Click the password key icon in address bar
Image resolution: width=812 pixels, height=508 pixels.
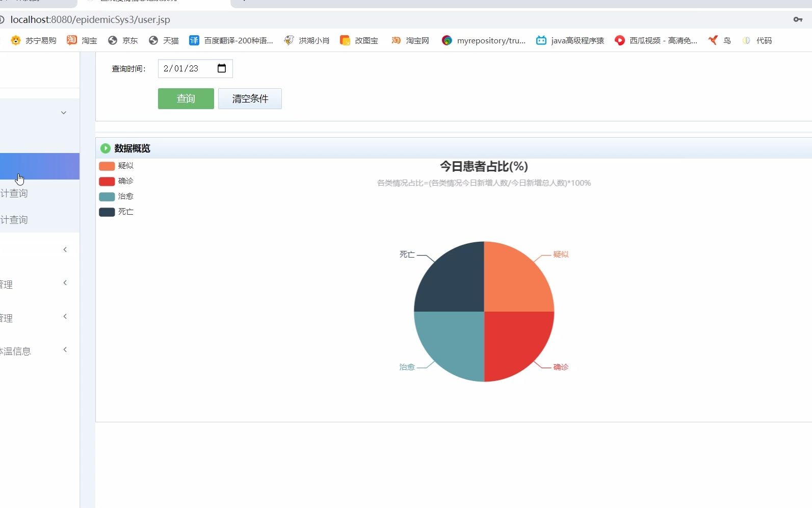coord(798,19)
